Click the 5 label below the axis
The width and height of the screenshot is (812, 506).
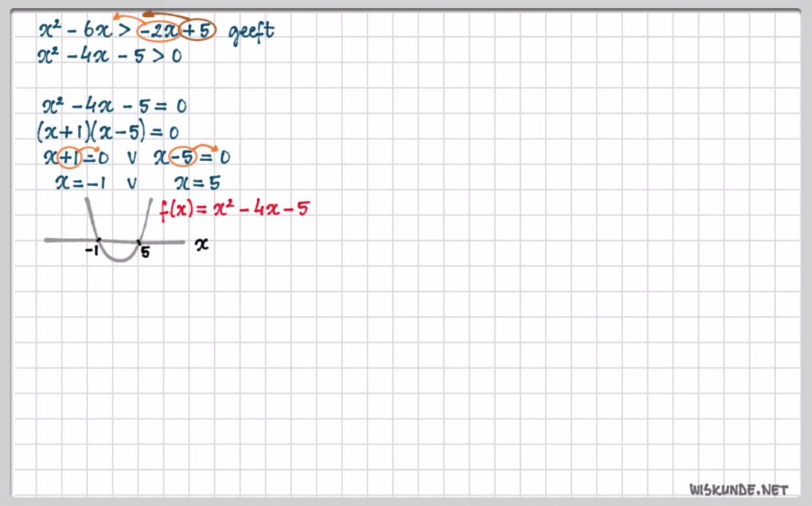[x=145, y=253]
